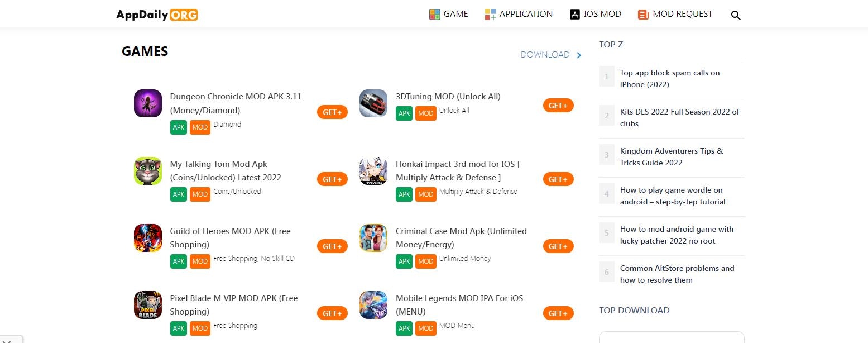This screenshot has width=868, height=343.
Task: Click GET+ for Pixel Blade M
Action: (x=333, y=313)
